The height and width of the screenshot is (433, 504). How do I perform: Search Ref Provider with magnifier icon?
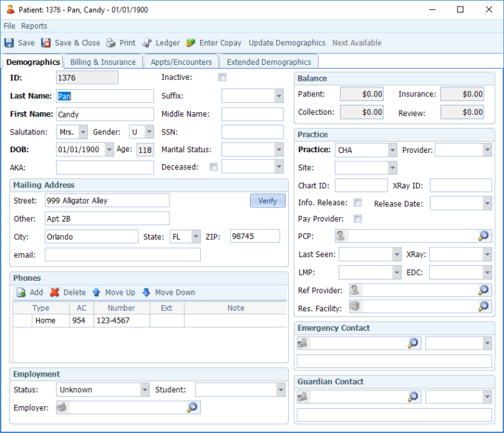click(484, 290)
